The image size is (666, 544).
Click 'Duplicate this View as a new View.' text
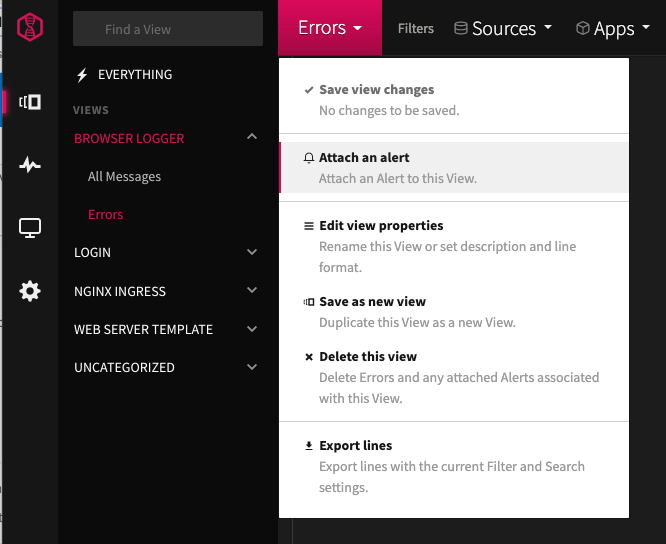coord(417,323)
